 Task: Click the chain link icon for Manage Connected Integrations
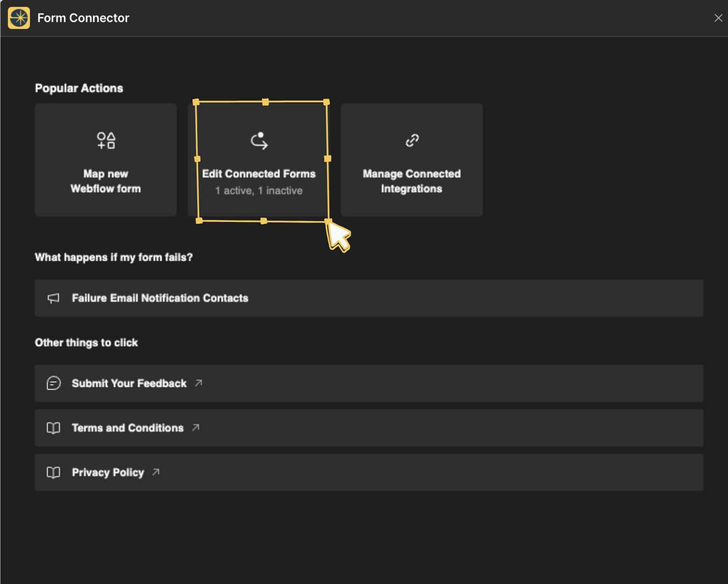[x=412, y=140]
